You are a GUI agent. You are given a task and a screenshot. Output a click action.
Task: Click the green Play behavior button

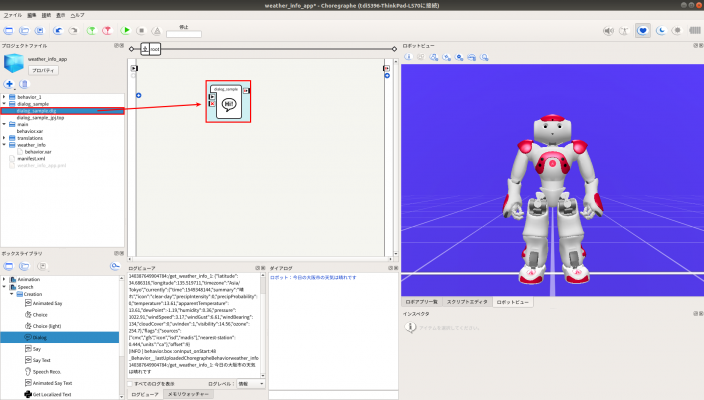coord(126,31)
